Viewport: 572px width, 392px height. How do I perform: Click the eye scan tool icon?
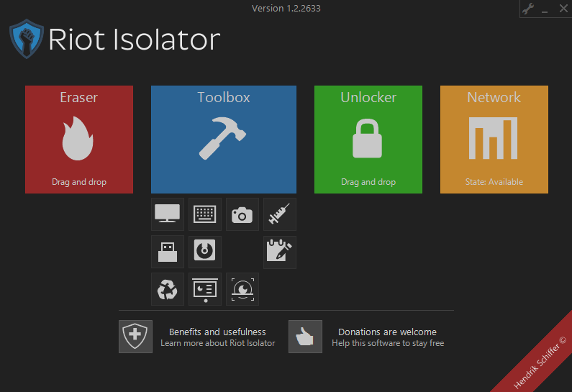point(242,289)
